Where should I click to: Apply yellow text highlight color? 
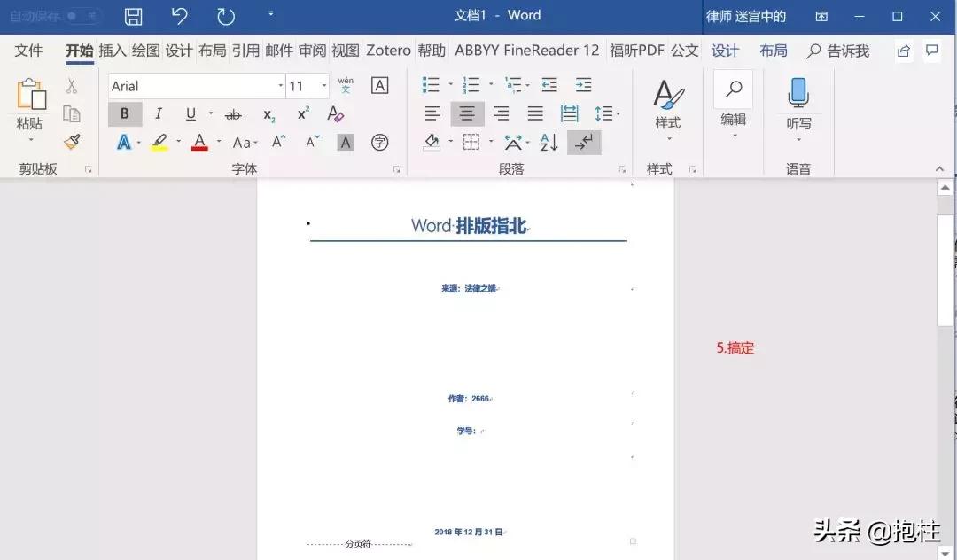click(159, 140)
